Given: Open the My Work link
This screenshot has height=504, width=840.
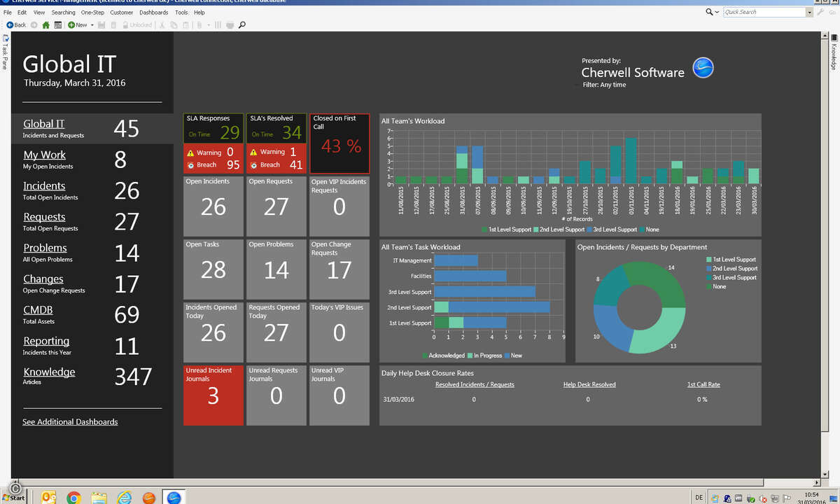Looking at the screenshot, I should pos(44,155).
